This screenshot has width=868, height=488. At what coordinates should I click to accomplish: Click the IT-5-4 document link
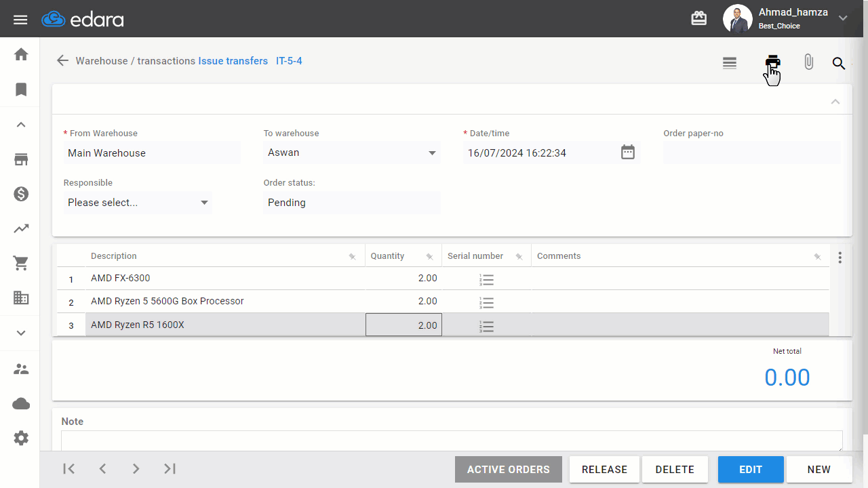point(289,61)
